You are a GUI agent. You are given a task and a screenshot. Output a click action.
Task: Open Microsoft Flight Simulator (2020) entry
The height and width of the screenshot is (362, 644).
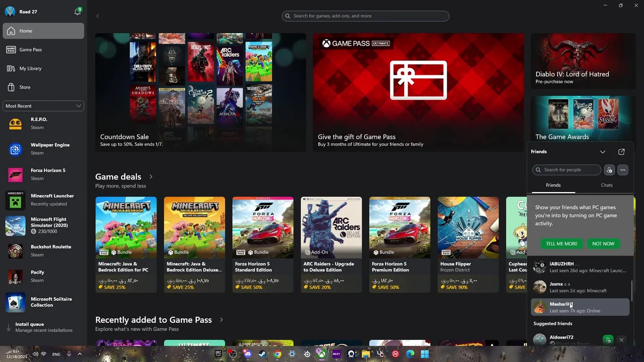point(43,226)
